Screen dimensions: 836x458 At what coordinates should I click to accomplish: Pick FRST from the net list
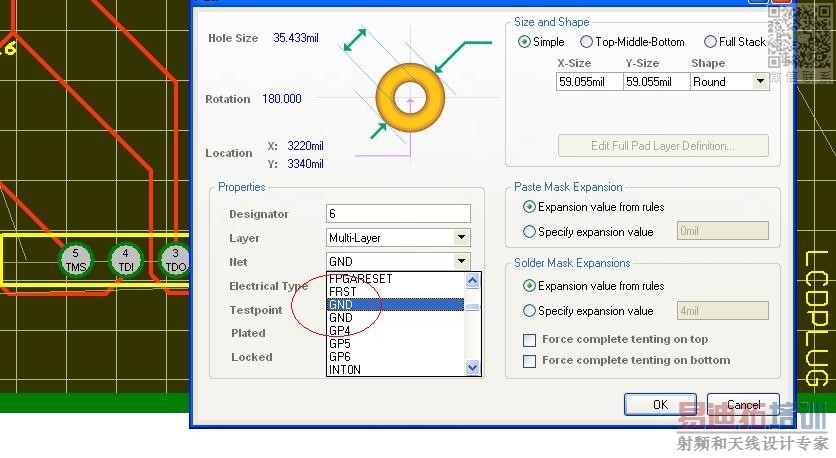(395, 292)
